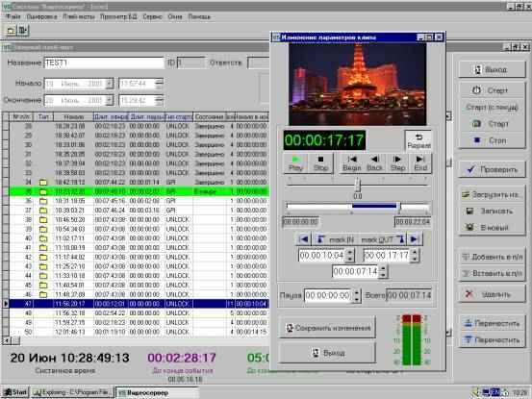
Task: Click the Пауза timecode spinner arrows
Action: tap(356, 295)
